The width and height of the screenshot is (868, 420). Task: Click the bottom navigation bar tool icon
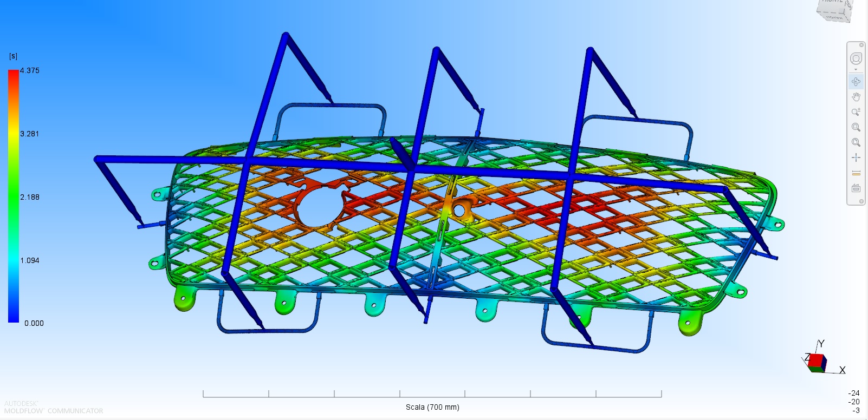pyautogui.click(x=856, y=188)
